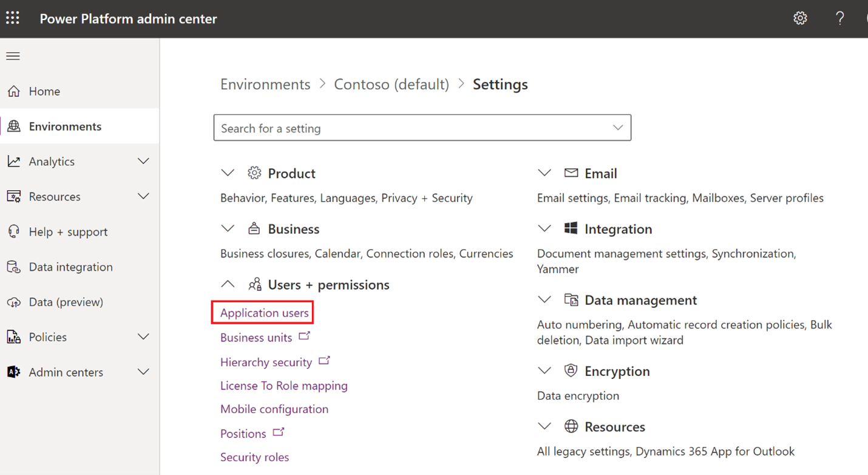Expand the Analytics sidebar chevron
The height and width of the screenshot is (475, 868).
point(143,161)
